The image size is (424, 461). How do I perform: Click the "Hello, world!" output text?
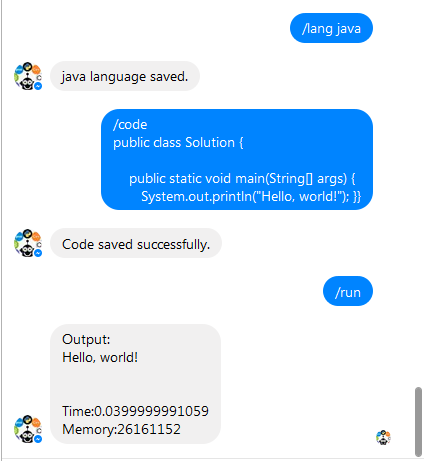click(x=100, y=357)
